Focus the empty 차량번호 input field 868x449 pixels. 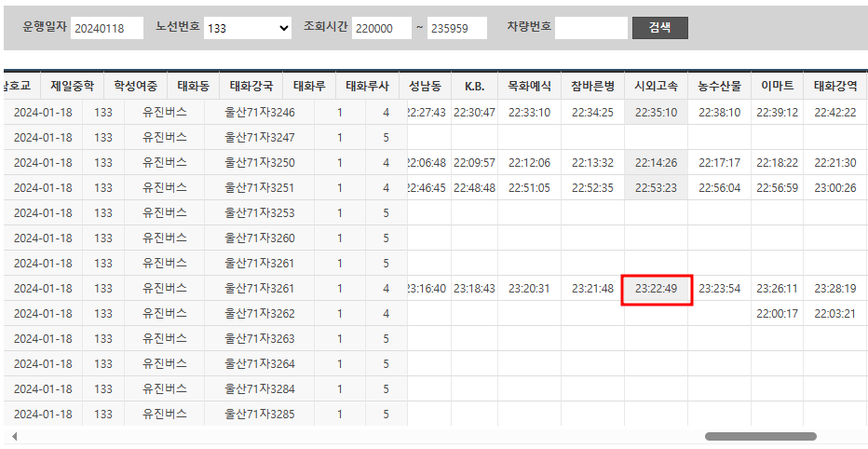point(590,28)
